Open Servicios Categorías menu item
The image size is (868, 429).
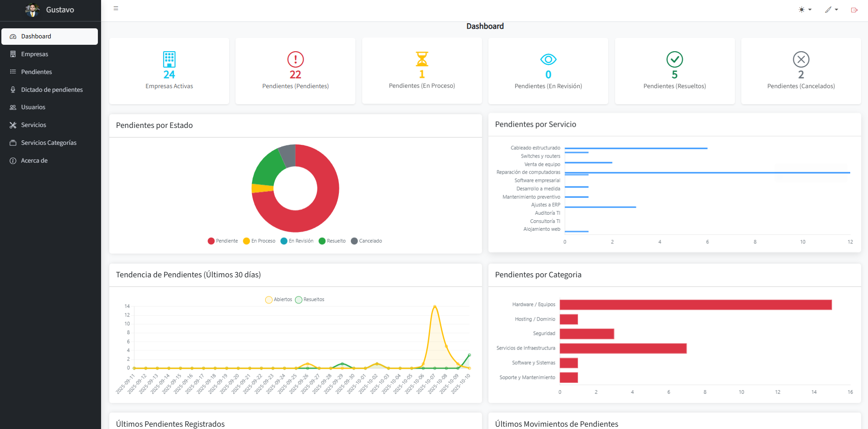point(48,143)
